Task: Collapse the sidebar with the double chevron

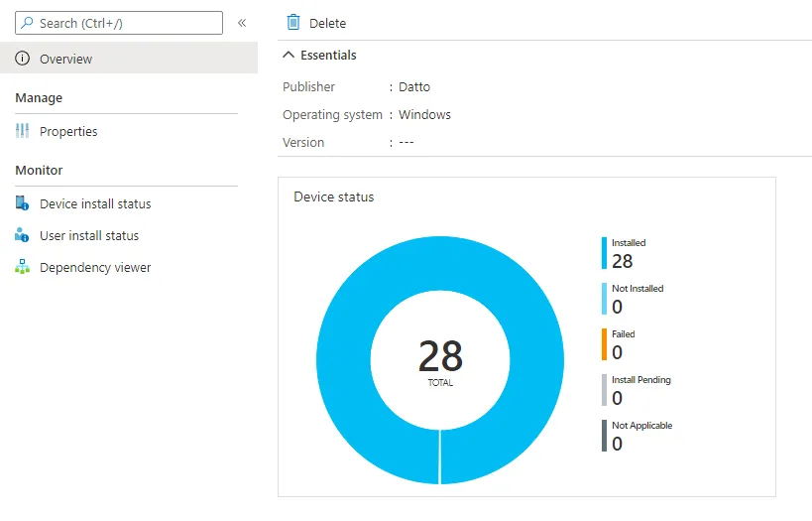Action: click(242, 23)
